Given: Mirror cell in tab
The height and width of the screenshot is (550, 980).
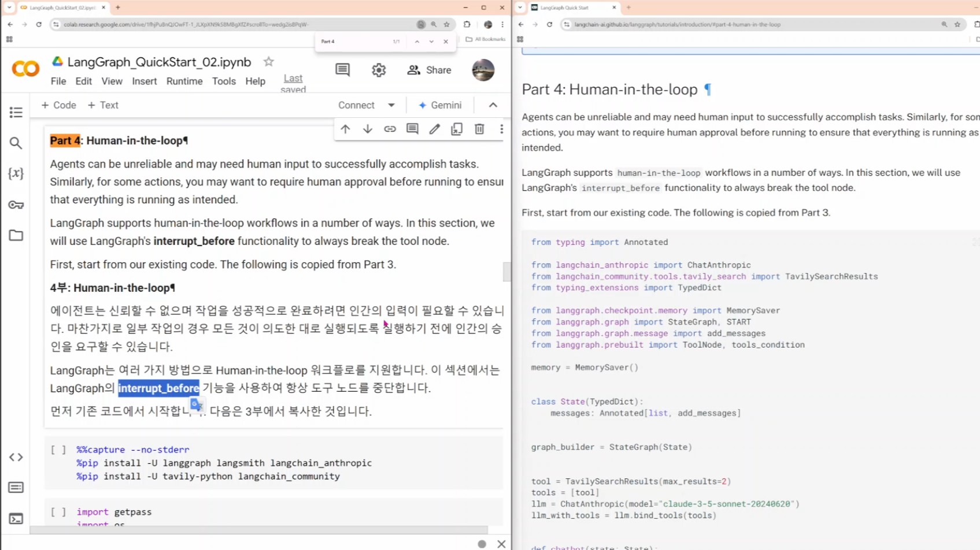Looking at the screenshot, I should 457,129.
